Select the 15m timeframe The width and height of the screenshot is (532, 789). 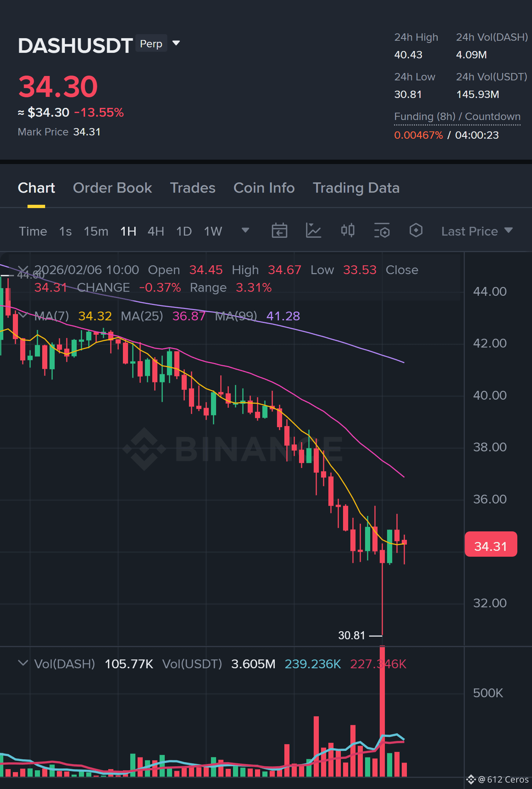(96, 232)
